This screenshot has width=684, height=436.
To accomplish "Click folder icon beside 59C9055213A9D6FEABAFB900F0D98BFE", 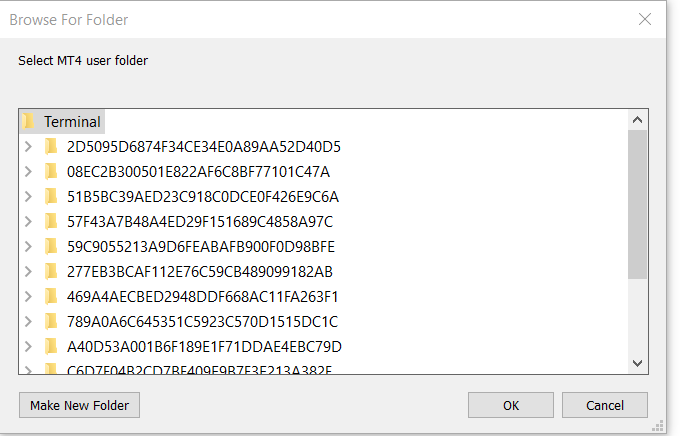I will pyautogui.click(x=51, y=246).
